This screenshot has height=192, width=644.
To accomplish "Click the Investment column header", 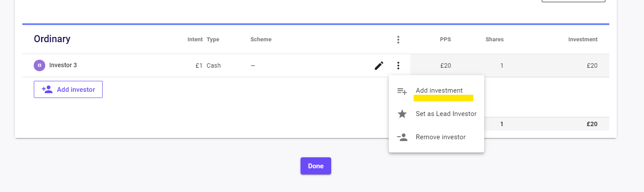I will coord(583,40).
